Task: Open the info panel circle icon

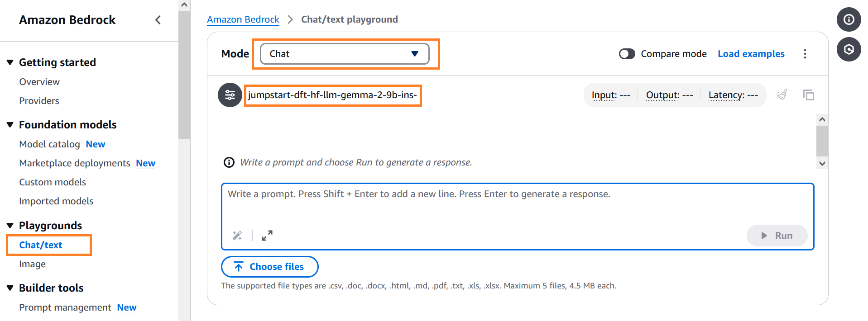Action: [x=849, y=19]
